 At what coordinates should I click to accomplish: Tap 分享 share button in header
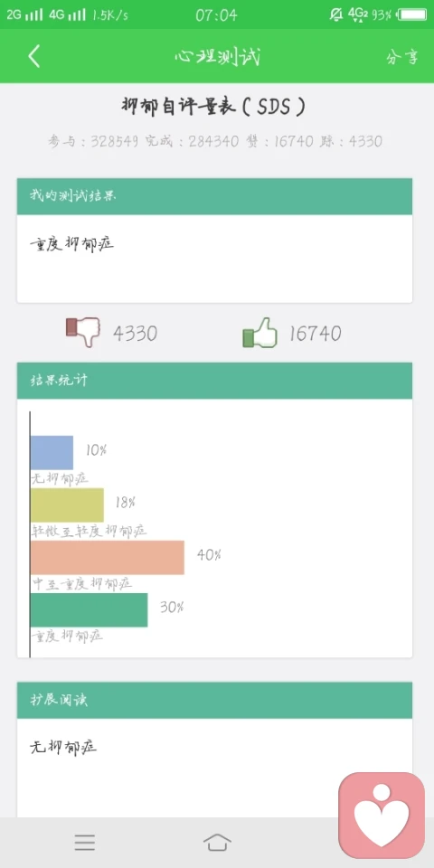401,57
